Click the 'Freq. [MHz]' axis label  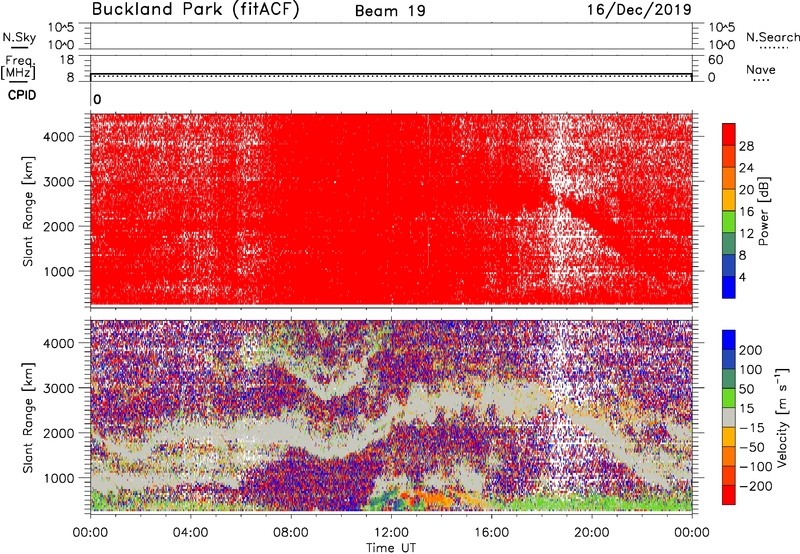tap(18, 67)
